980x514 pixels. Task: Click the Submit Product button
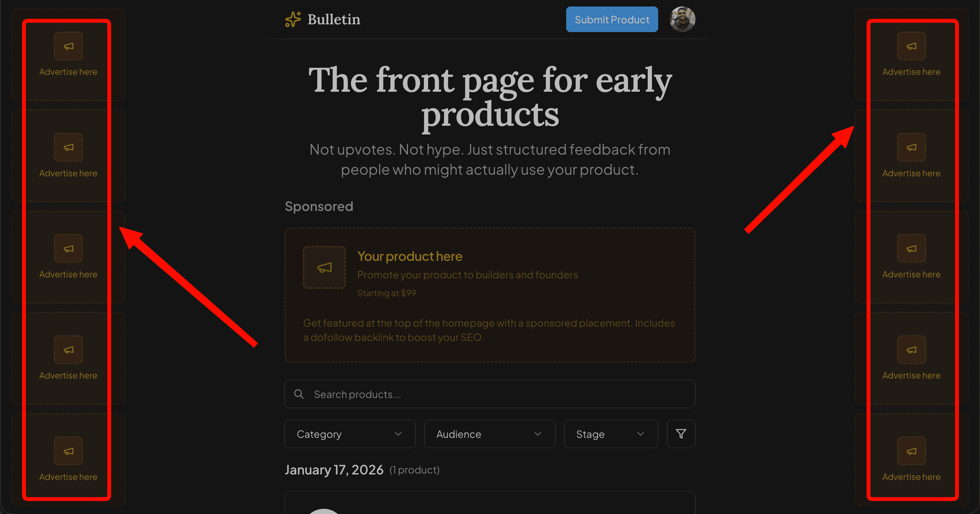point(611,19)
